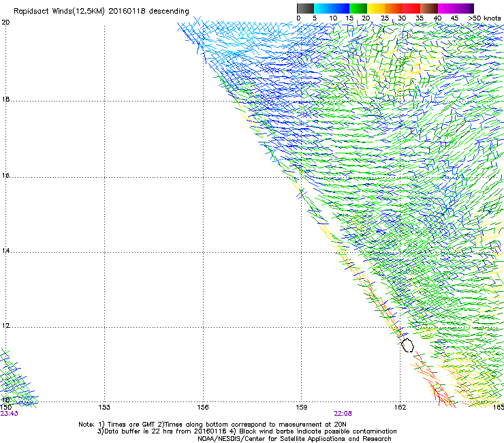Pick the orange 25-30 knots legend segment
Viewport: 504px width, 443px height.
(x=394, y=8)
